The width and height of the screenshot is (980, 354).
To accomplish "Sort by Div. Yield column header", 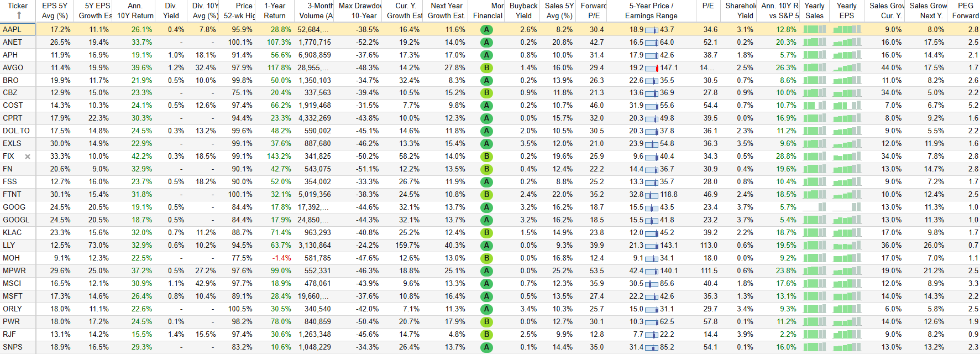I will coord(171,11).
